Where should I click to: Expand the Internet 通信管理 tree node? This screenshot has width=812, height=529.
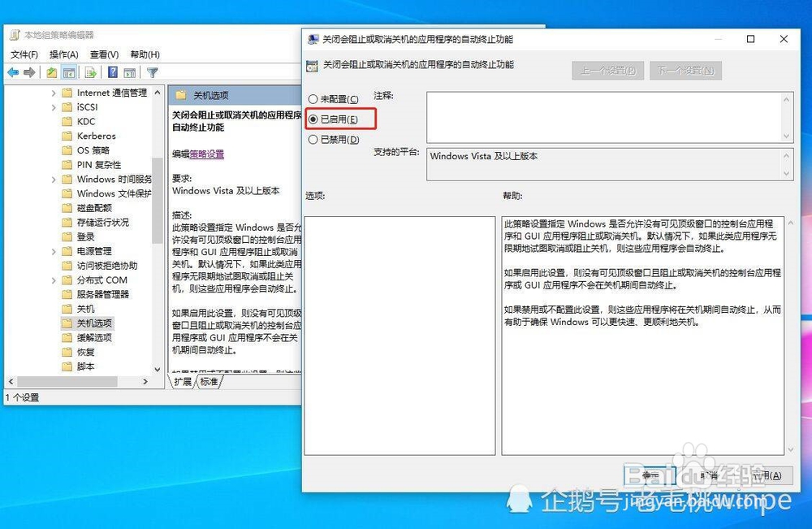[x=54, y=93]
